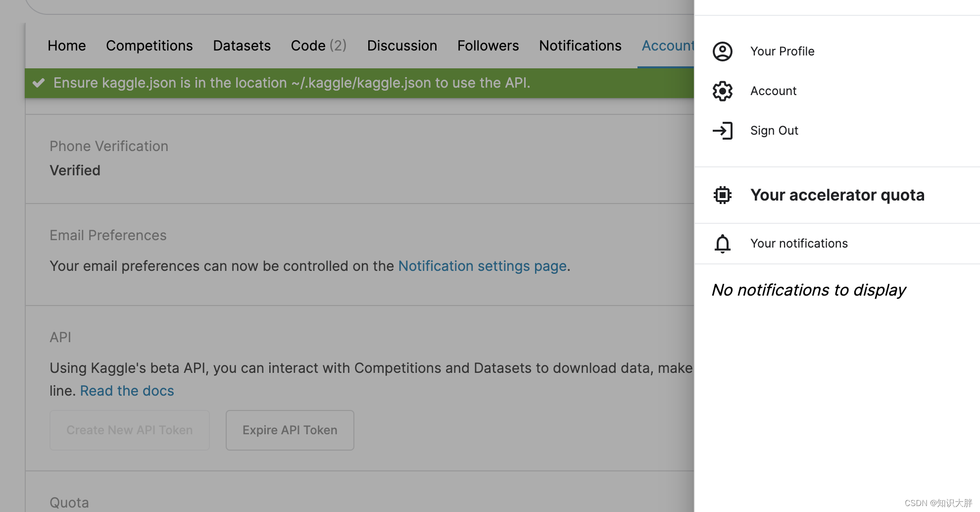Screen dimensions: 980x512
Task: Open the Discussion tab
Action: pyautogui.click(x=402, y=46)
